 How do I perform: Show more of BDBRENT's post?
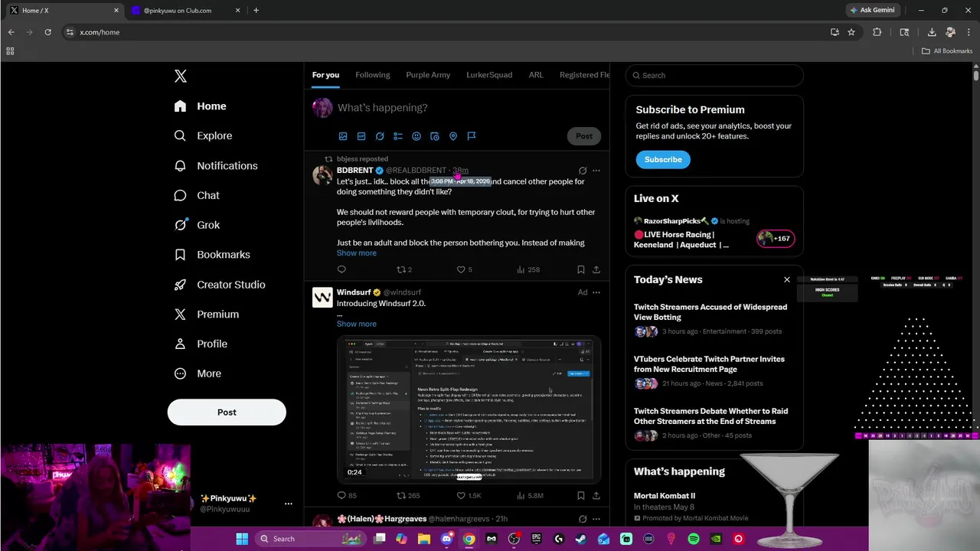[356, 253]
